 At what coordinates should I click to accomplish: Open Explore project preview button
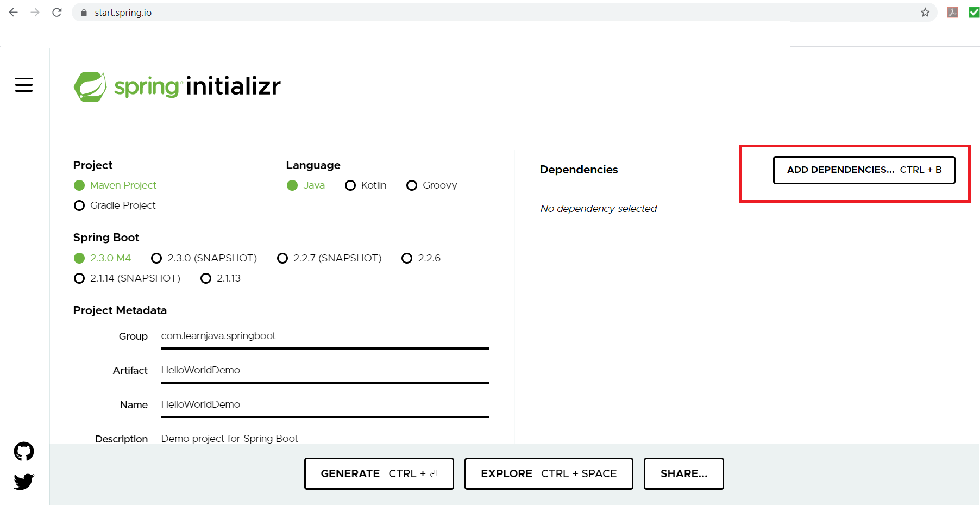point(549,473)
